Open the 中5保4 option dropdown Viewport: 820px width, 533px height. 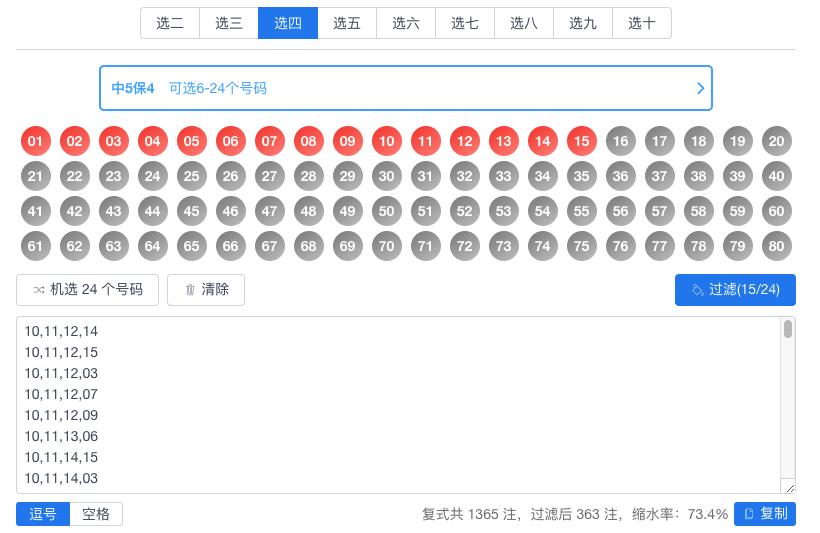(x=406, y=88)
